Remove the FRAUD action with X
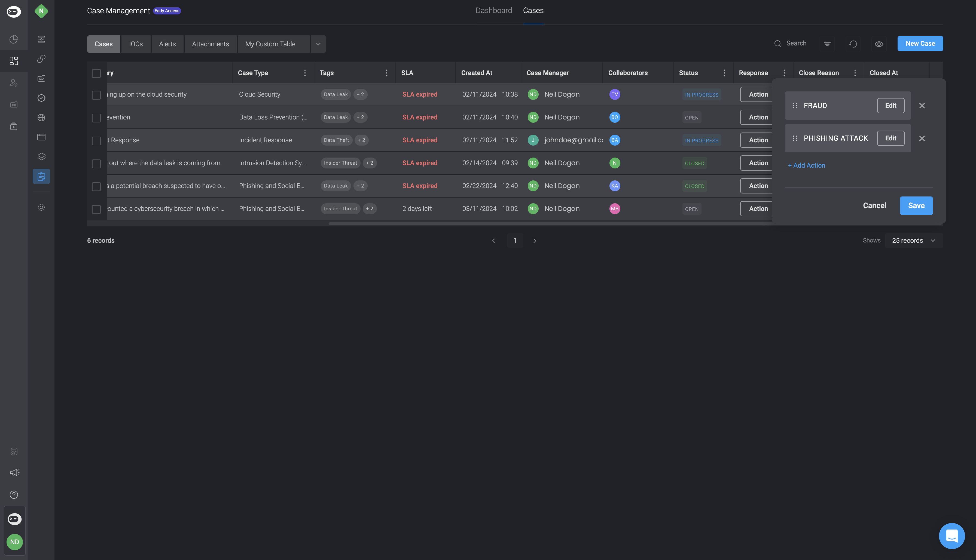The image size is (976, 560). coord(922,106)
